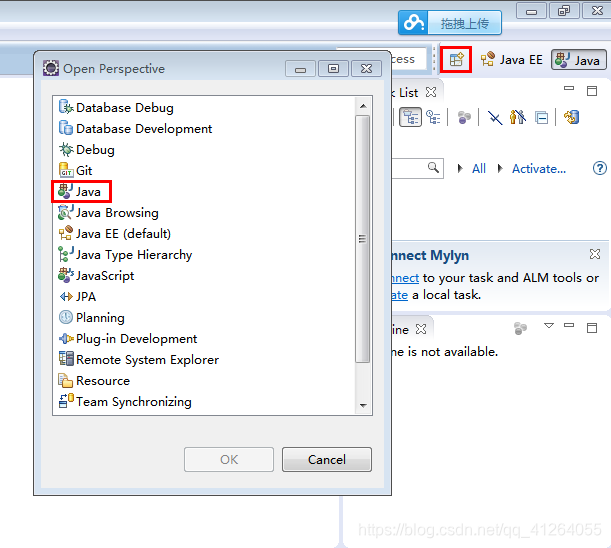Click the list scrollbar down arrow
The image size is (611, 548).
(363, 406)
